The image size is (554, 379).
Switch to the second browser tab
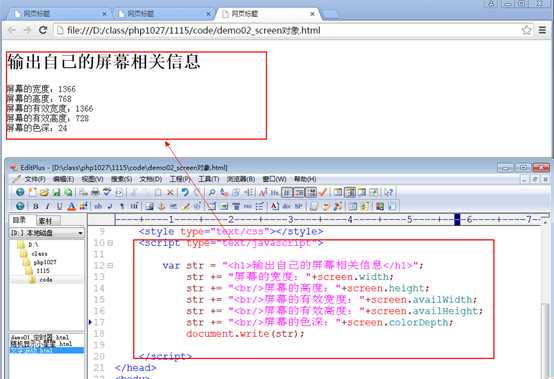click(164, 13)
